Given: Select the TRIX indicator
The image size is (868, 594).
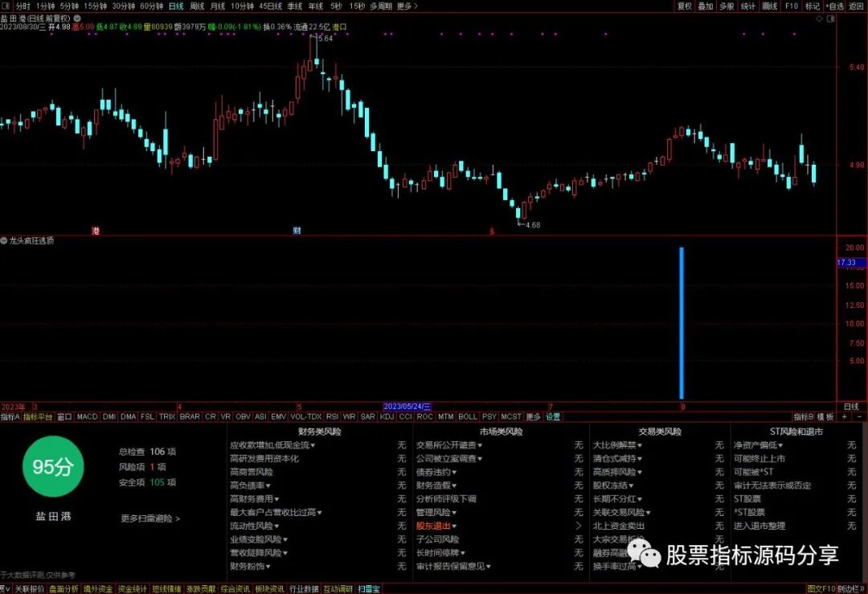Looking at the screenshot, I should click(166, 417).
